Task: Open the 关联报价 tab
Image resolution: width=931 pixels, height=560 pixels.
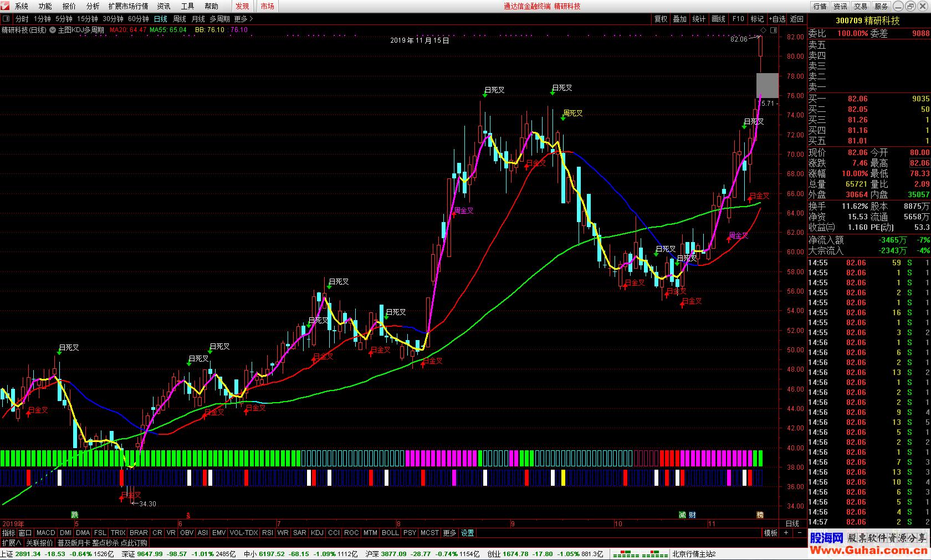Action: click(x=40, y=543)
